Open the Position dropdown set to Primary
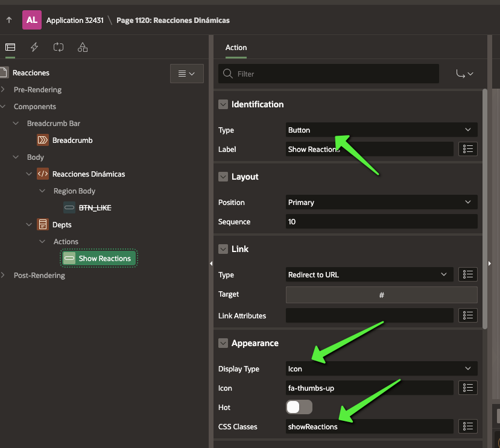The height and width of the screenshot is (448, 500). tap(381, 202)
